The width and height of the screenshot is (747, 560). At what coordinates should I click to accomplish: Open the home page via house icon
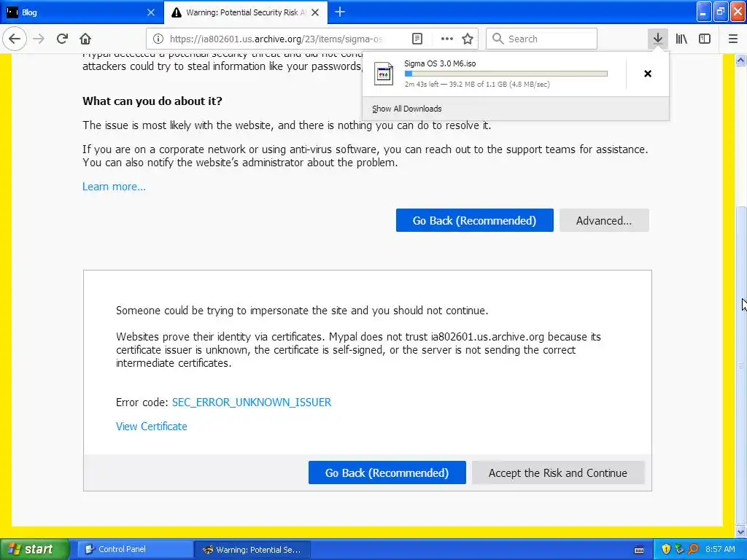pos(85,39)
